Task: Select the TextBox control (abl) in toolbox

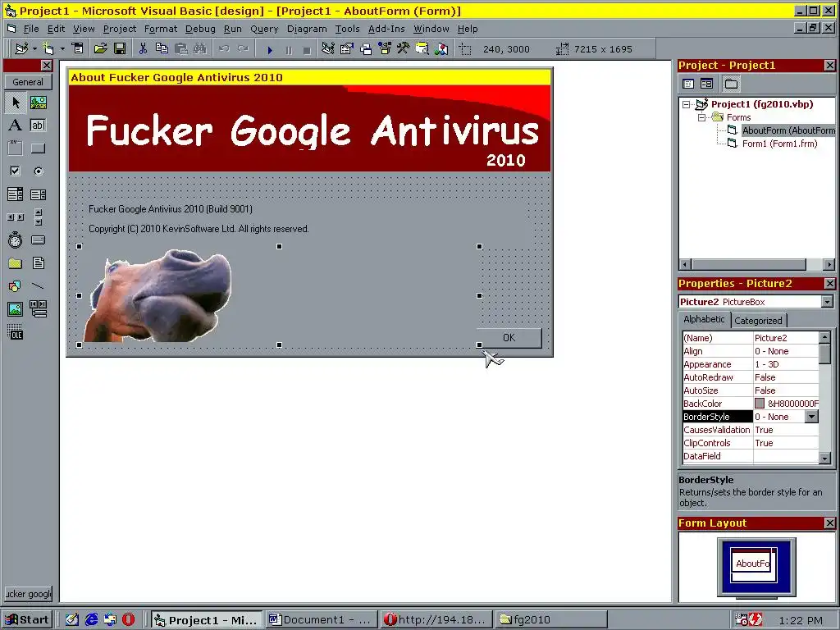Action: (38, 126)
